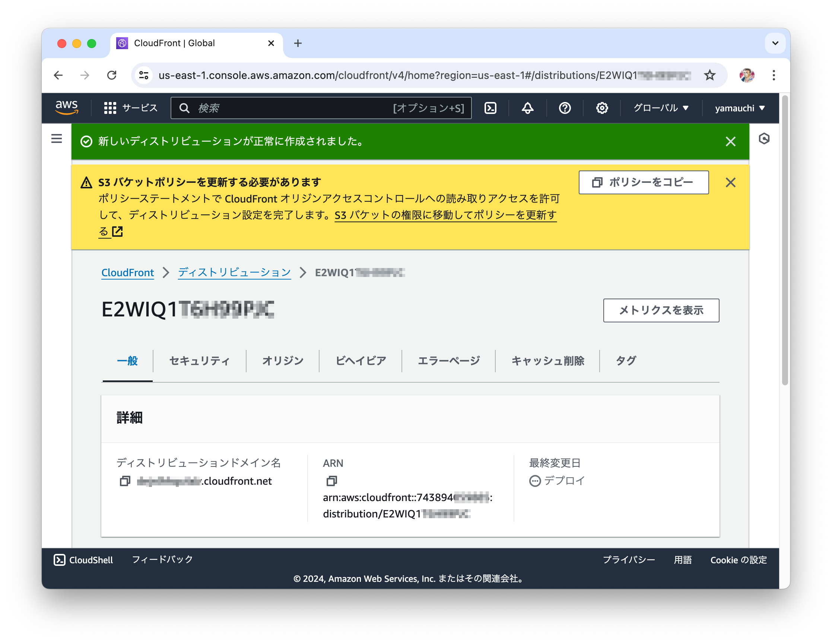The width and height of the screenshot is (832, 644).
Task: Focus the 検索 search field
Action: (x=321, y=108)
